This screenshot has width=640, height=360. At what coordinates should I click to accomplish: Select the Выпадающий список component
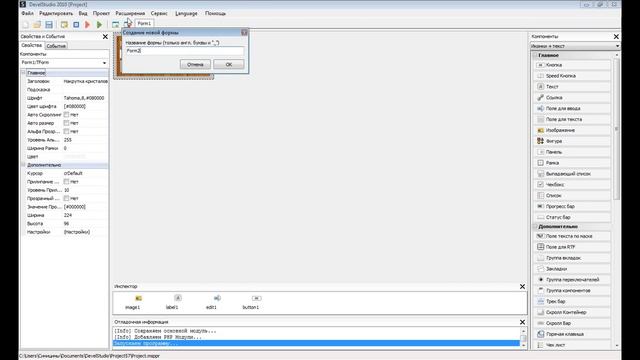(572, 173)
